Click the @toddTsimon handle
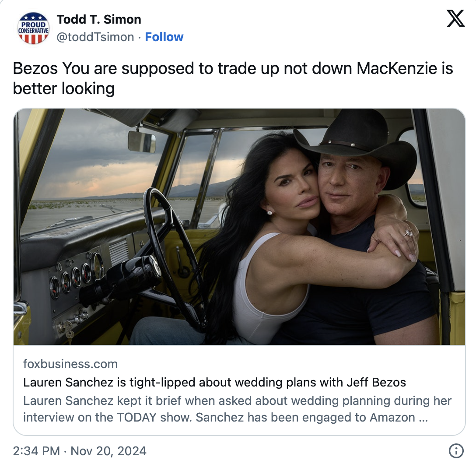Image resolution: width=476 pixels, height=464 pixels. [95, 37]
